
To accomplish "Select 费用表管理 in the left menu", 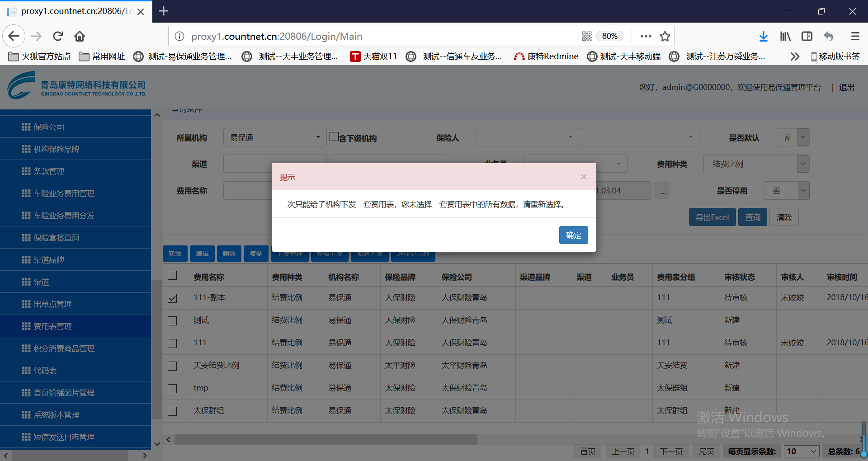I will (52, 326).
